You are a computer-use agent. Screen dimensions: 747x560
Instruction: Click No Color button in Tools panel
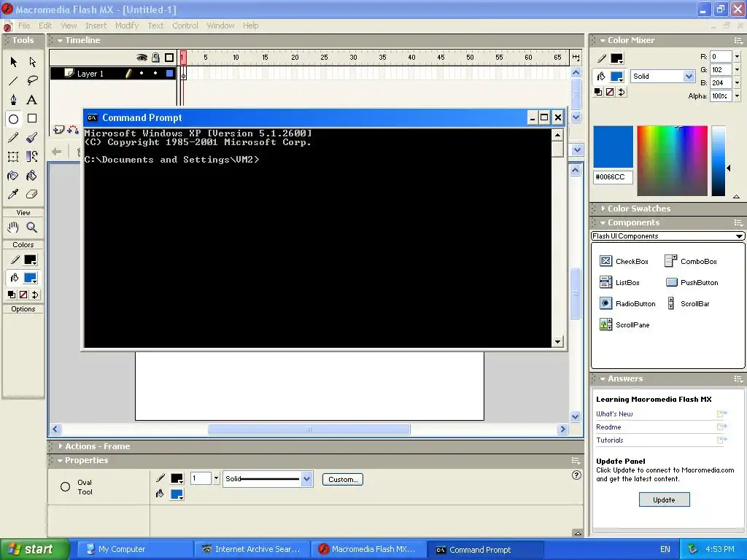(x=23, y=295)
